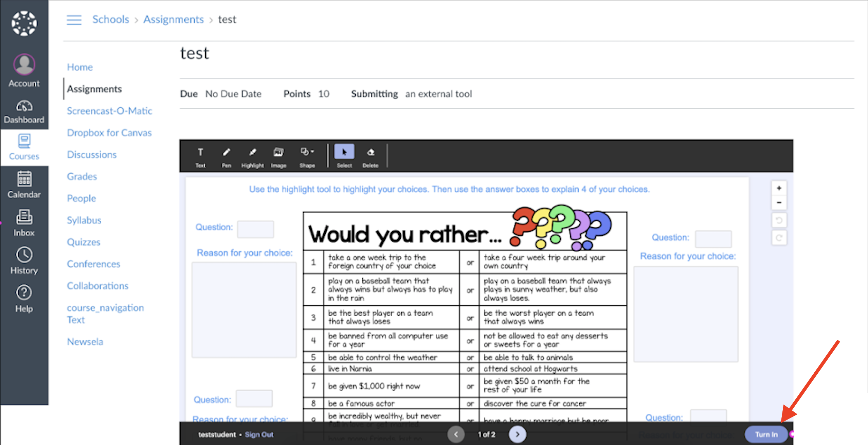The width and height of the screenshot is (868, 445).
Task: Open Help in global navigation
Action: (x=24, y=299)
